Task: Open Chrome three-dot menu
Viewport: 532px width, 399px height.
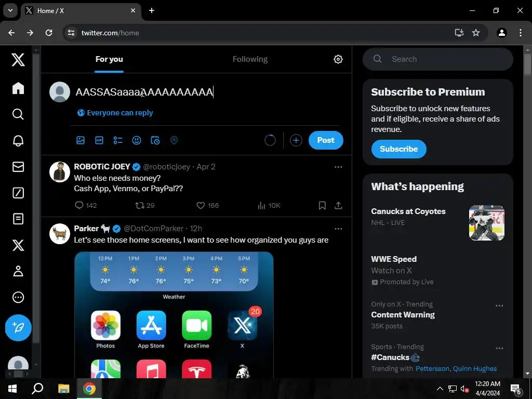Action: 521,33
